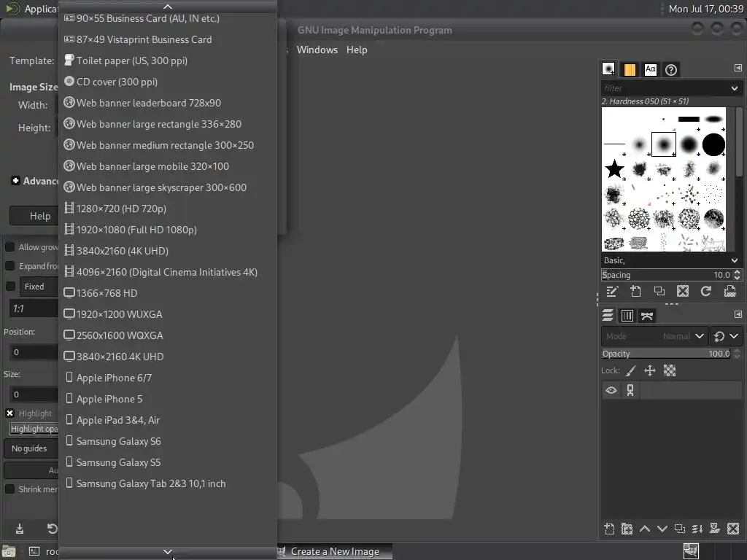Create a new layer group
747x560 pixels.
tap(627, 529)
